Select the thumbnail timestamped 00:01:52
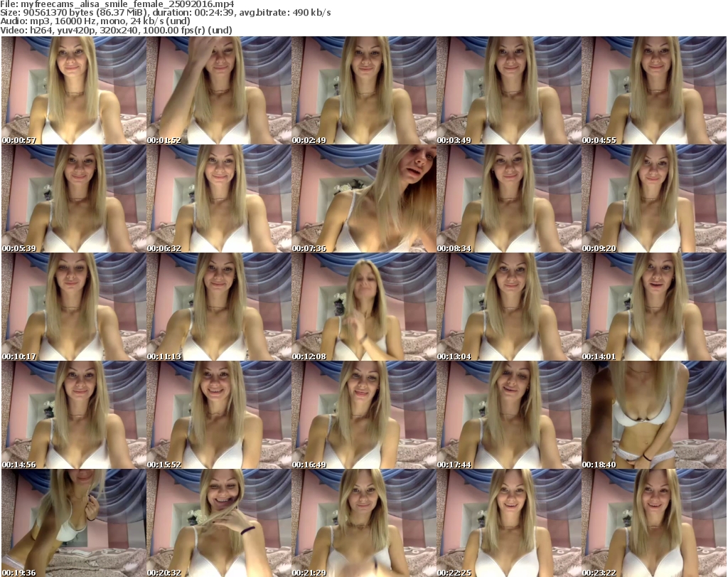Screen dimensions: 728x577 coord(219,90)
